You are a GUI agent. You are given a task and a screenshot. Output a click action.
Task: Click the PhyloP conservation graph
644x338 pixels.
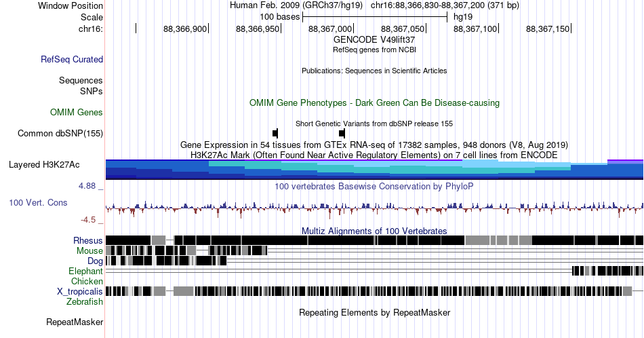(374, 208)
